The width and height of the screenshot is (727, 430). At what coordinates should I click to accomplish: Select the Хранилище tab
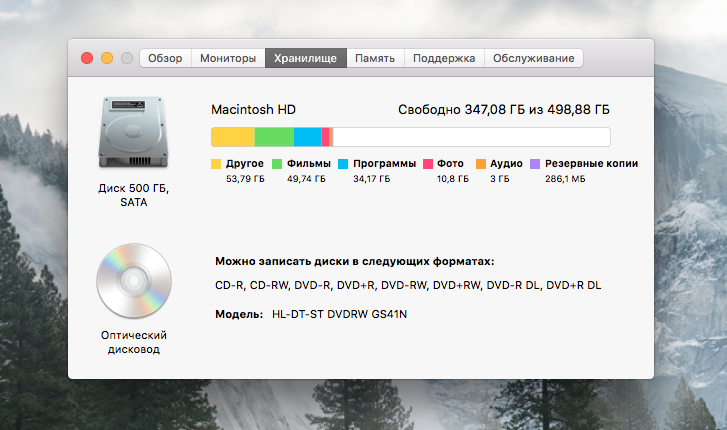tap(306, 58)
